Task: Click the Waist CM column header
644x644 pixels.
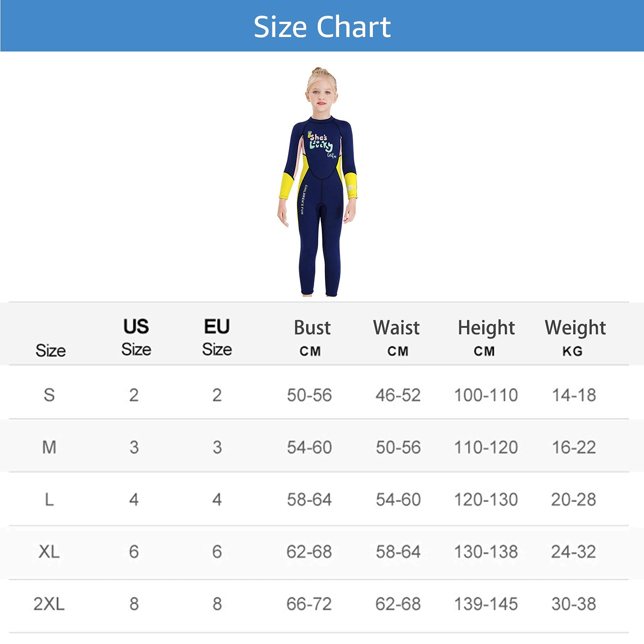Action: tap(397, 338)
